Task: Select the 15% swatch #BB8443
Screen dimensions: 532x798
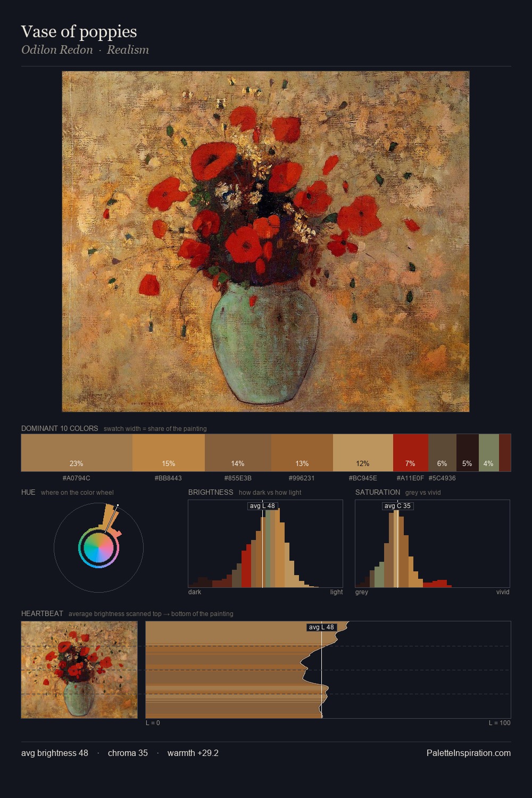Action: [x=169, y=453]
